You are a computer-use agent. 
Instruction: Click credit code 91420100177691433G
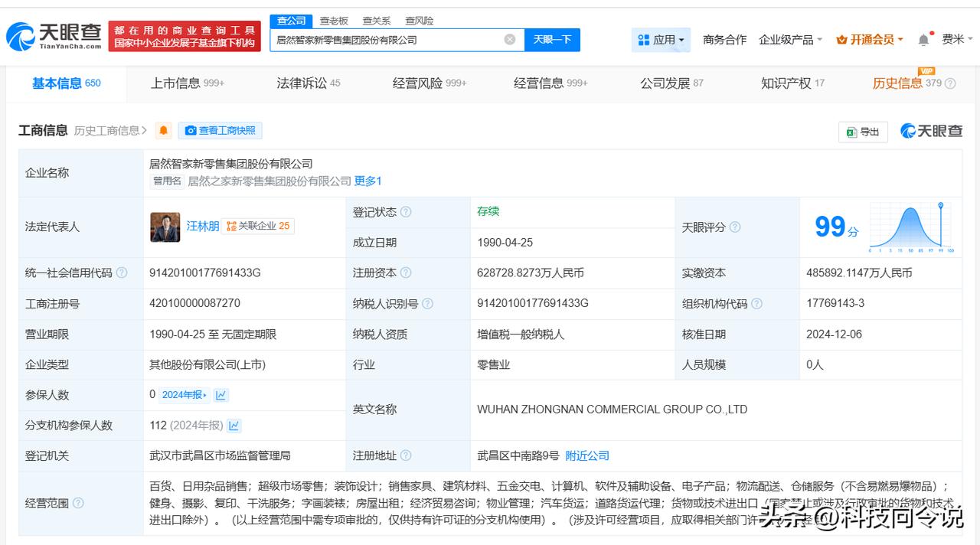click(x=205, y=273)
